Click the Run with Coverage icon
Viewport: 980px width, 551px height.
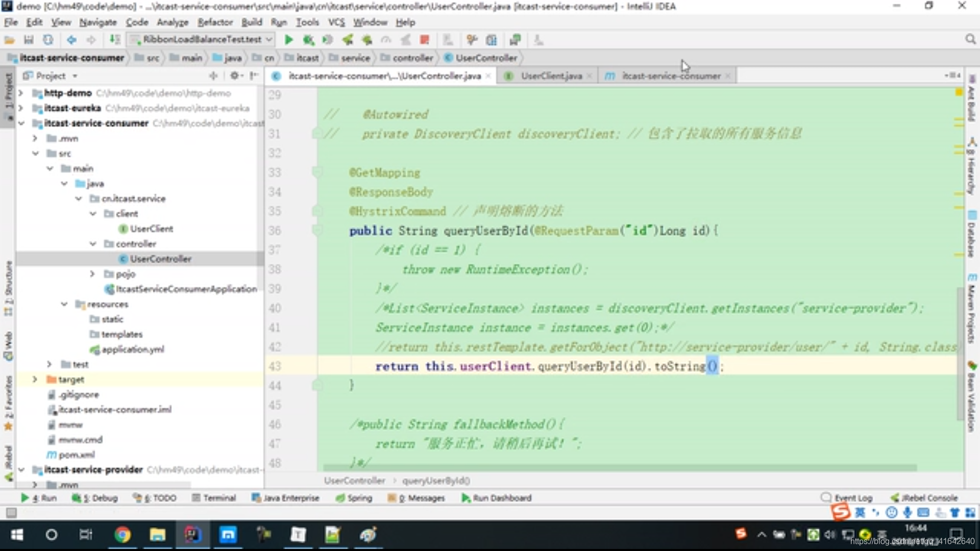point(328,40)
